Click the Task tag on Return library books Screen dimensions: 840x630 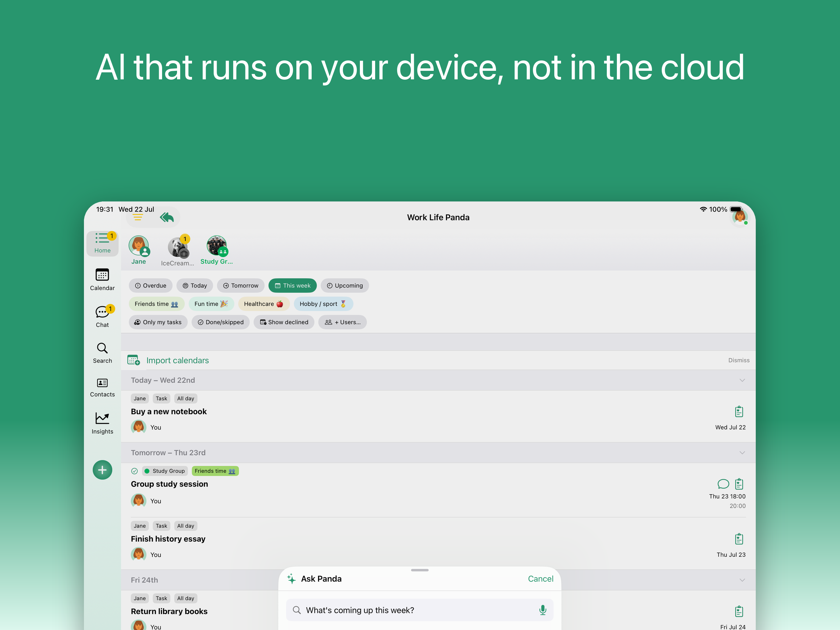coord(161,599)
